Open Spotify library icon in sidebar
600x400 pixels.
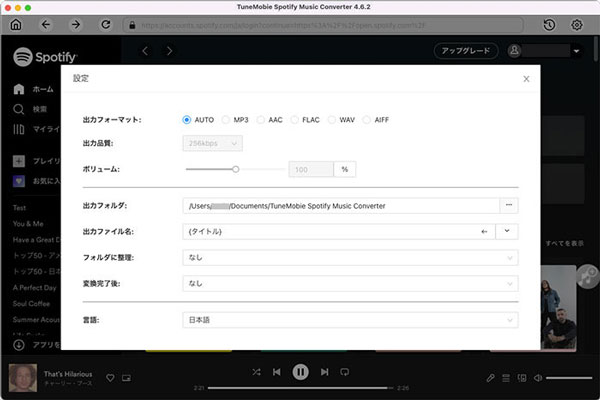(x=18, y=129)
